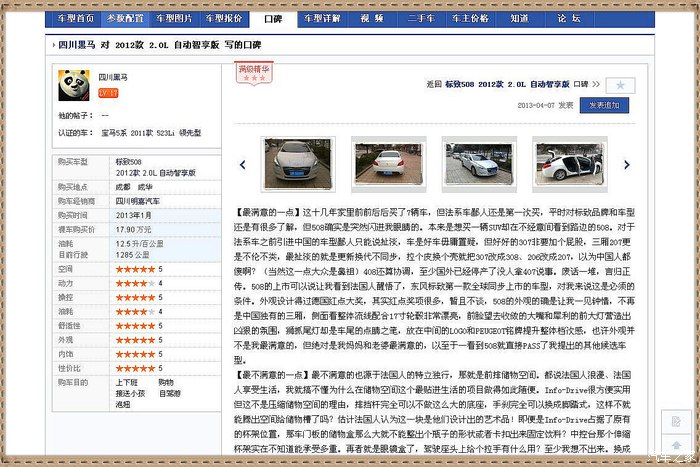
Task: Click the 空间 five-star rating
Action: 134,269
